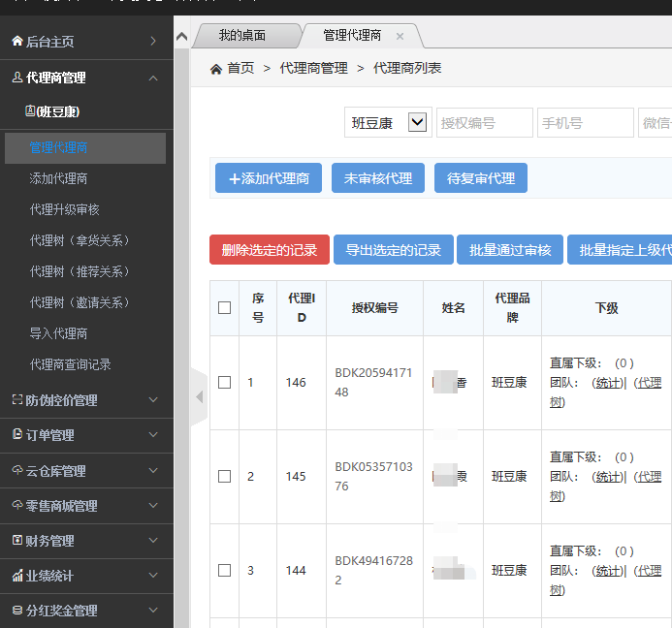Click the up arrow left of tabs

181,36
